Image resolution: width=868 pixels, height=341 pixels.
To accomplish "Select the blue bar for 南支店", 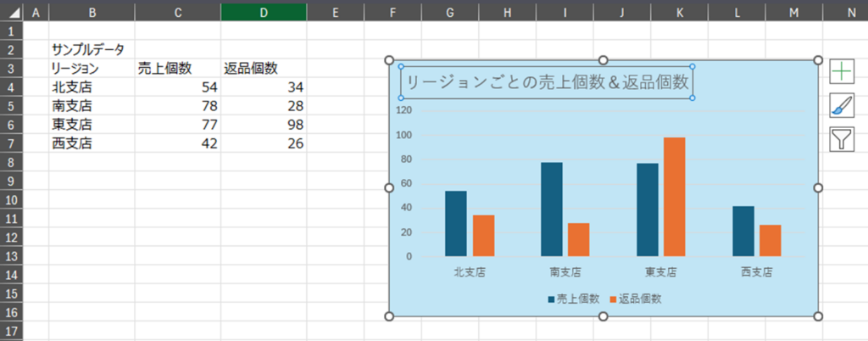I will click(552, 209).
